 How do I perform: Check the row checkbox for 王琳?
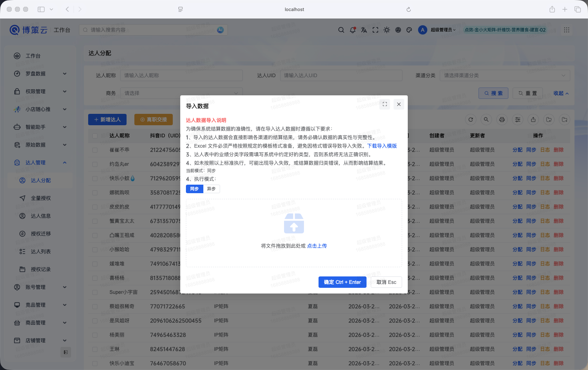click(95, 349)
